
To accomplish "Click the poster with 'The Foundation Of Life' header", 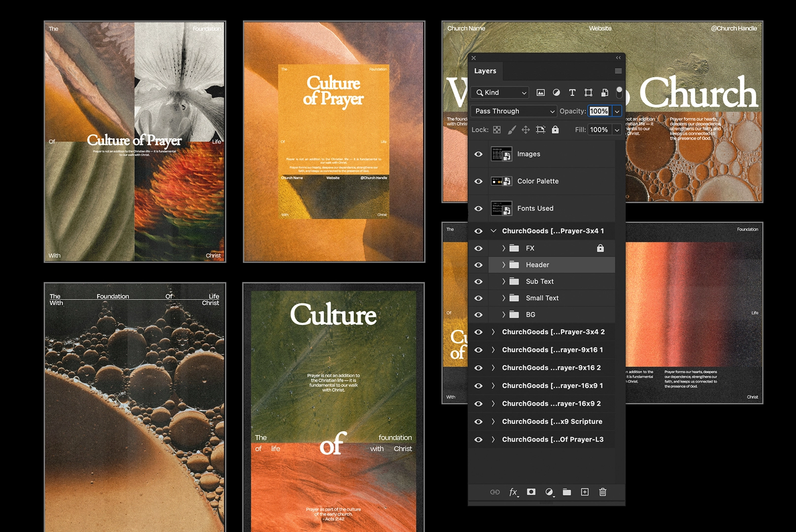I will 135,407.
